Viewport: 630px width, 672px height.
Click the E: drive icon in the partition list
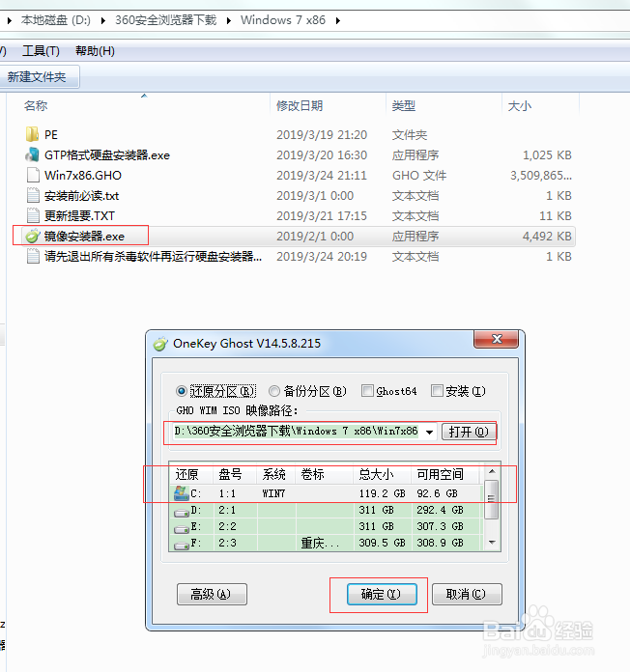tap(182, 528)
